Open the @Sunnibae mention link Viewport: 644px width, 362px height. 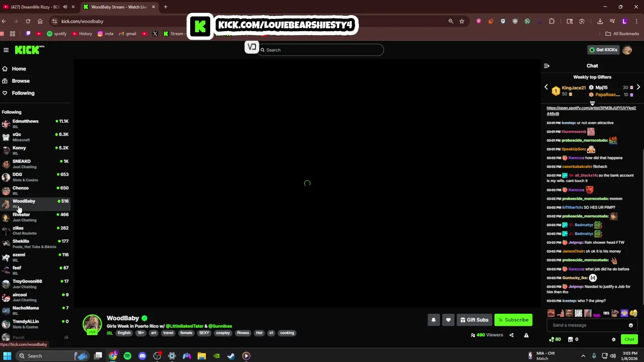220,326
